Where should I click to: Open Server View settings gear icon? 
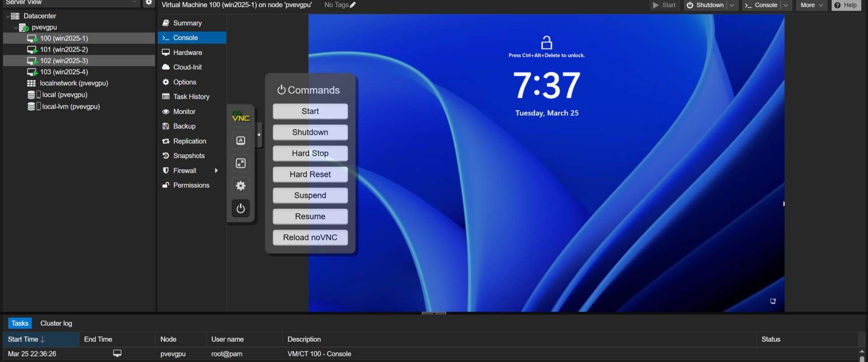click(x=149, y=3)
